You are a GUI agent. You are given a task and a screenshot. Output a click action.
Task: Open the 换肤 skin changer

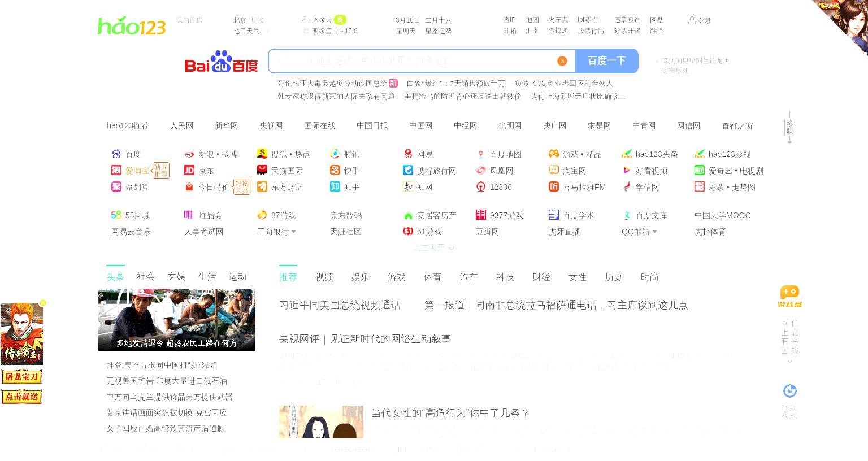click(x=790, y=127)
